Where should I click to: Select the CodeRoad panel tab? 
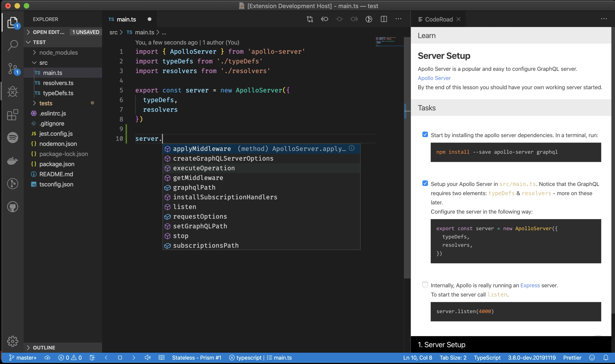[x=439, y=19]
